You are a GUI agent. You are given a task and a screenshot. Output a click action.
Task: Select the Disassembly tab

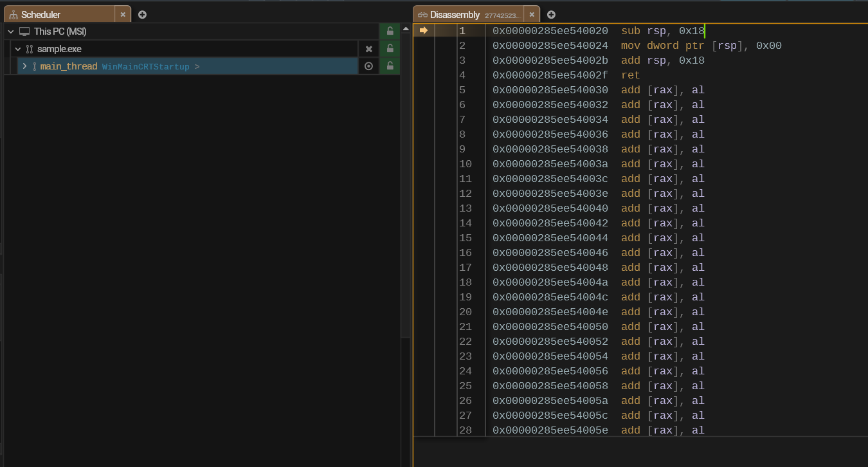coord(468,14)
